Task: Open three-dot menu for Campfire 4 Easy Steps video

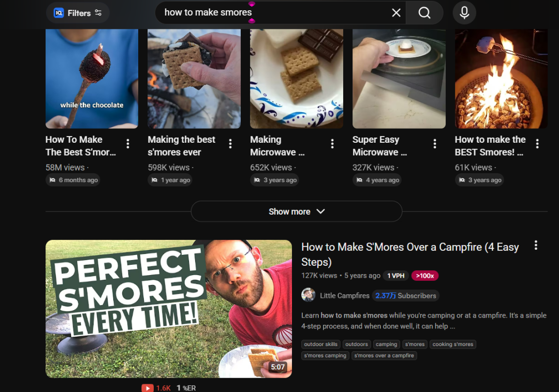Action: point(536,246)
